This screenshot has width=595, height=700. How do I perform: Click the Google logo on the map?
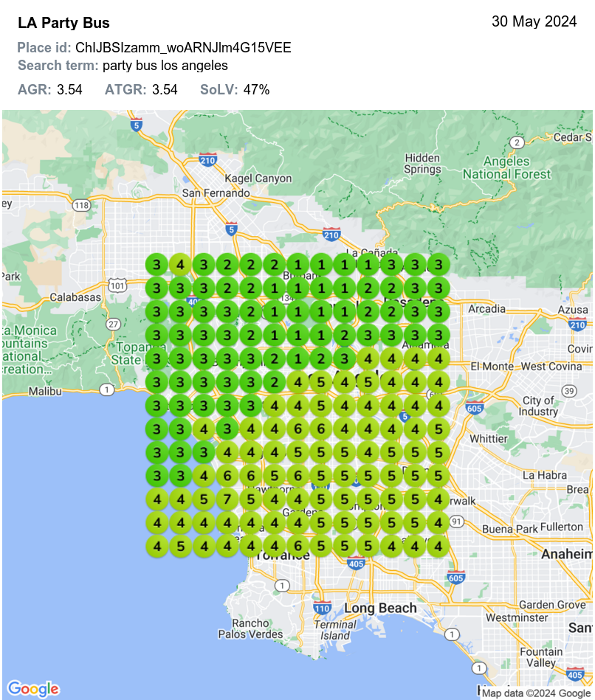(34, 688)
